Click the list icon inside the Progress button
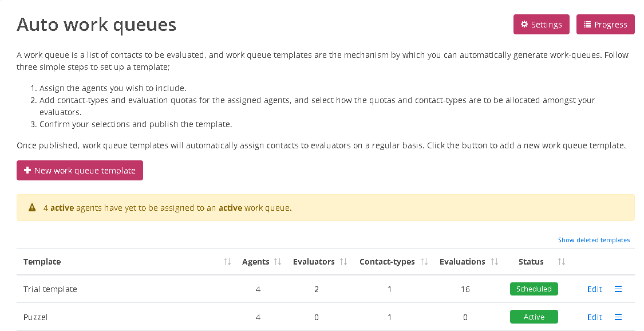 point(587,24)
